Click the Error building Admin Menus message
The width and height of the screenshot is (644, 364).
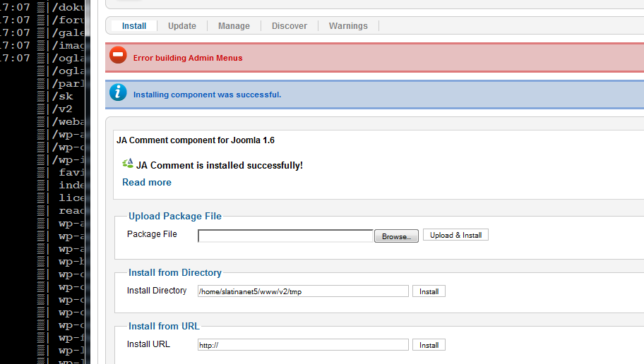point(188,58)
